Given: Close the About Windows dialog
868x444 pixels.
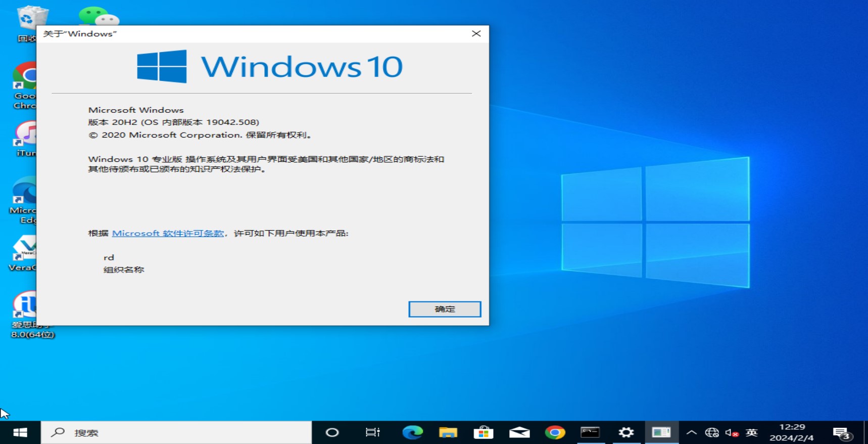Looking at the screenshot, I should (476, 33).
